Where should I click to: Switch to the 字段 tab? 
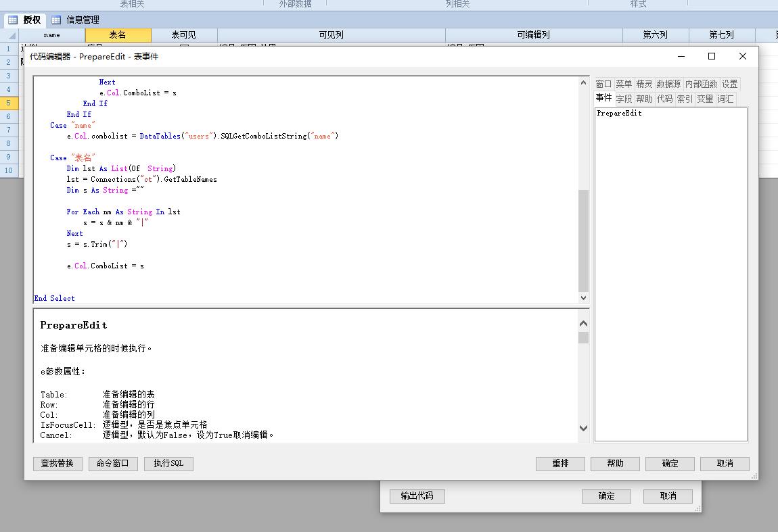point(624,99)
